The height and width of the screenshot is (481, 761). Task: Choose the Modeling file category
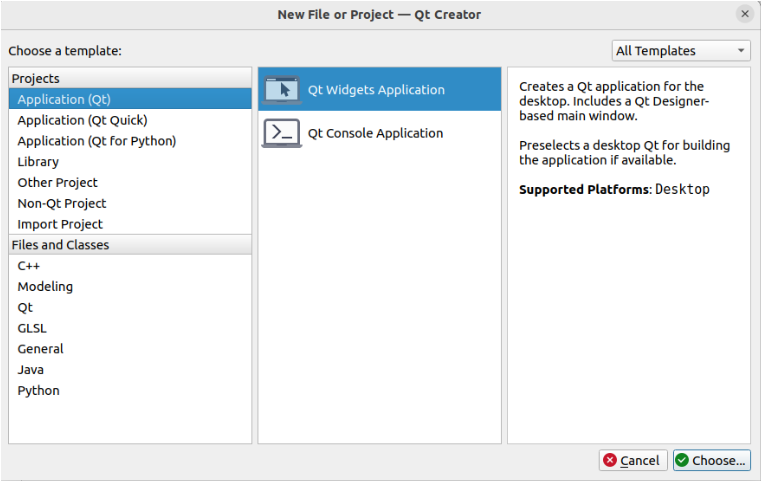tap(45, 287)
